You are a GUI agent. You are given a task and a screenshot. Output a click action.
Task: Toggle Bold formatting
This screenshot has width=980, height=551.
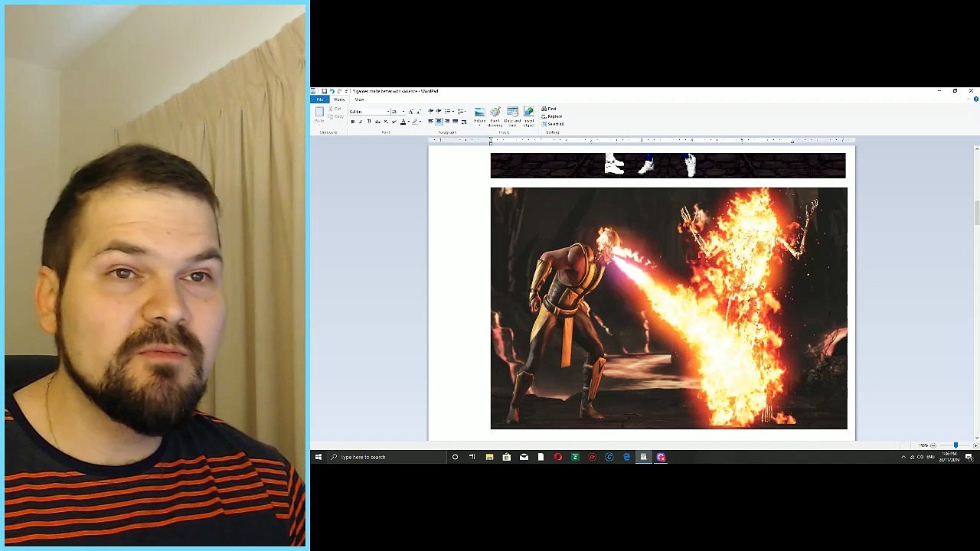[352, 122]
